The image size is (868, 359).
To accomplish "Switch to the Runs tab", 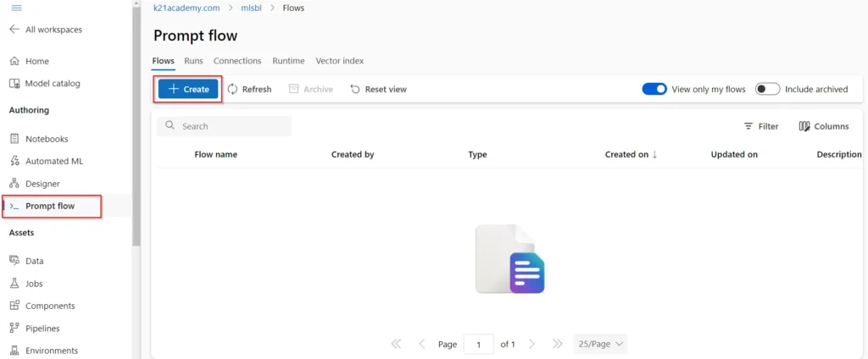I will click(x=193, y=61).
